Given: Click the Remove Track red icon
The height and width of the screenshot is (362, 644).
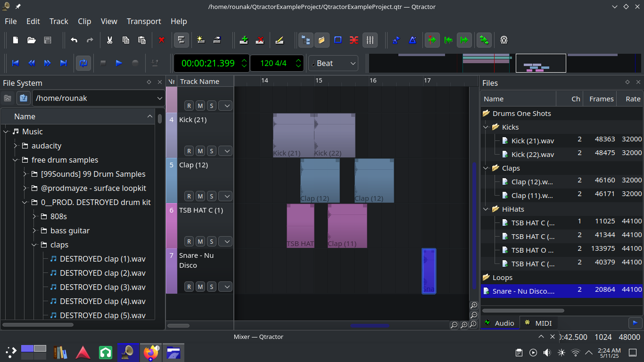Looking at the screenshot, I should tap(260, 40).
